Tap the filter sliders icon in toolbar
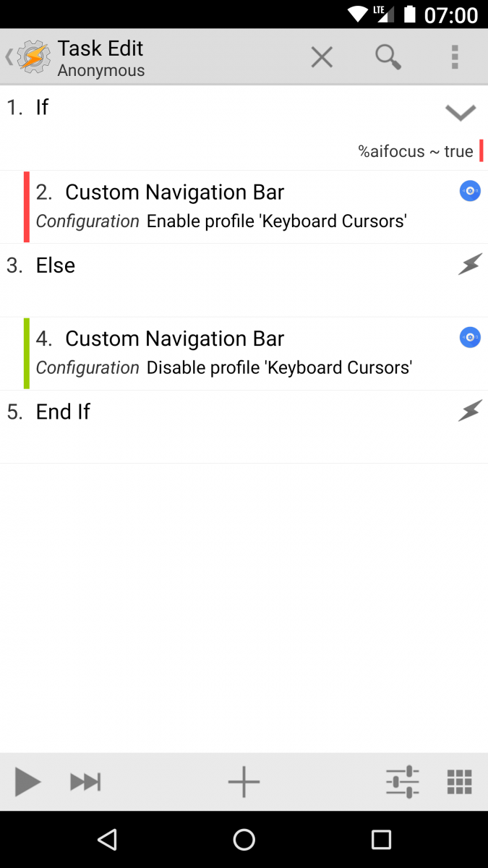The image size is (488, 868). coord(402,781)
